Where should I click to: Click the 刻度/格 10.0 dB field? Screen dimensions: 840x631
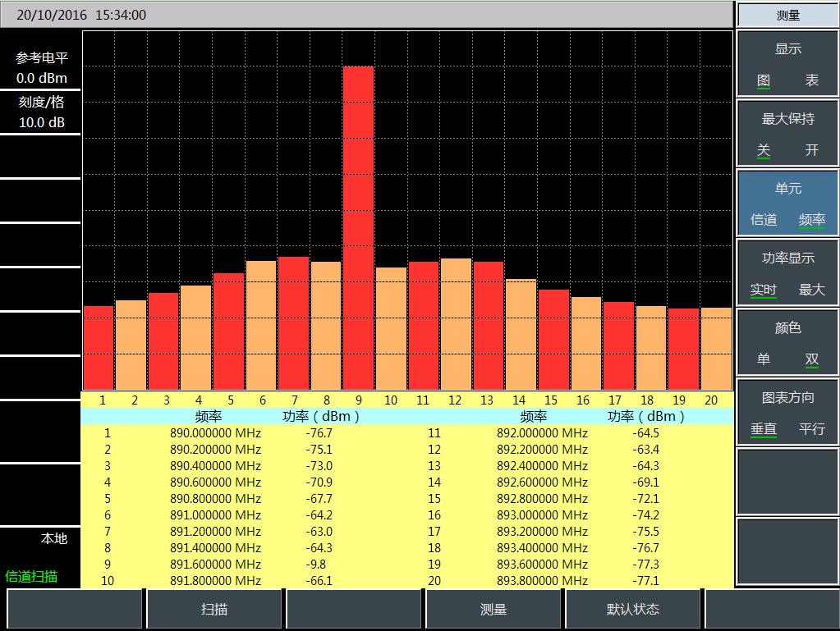coord(41,112)
